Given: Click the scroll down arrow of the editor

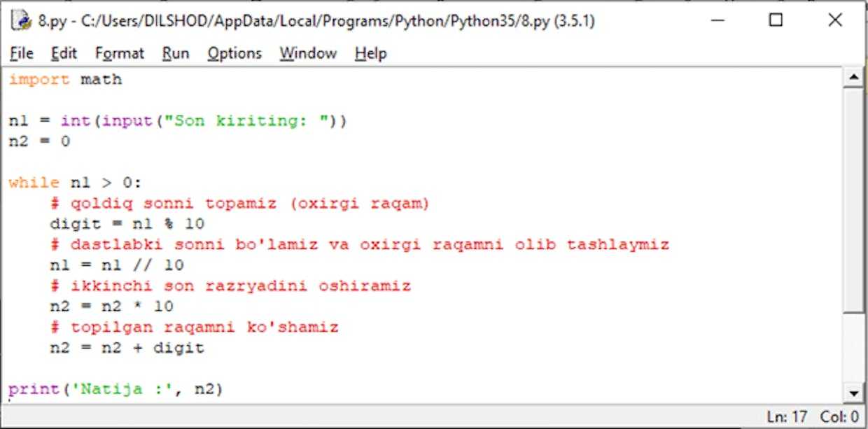Looking at the screenshot, I should pyautogui.click(x=854, y=393).
